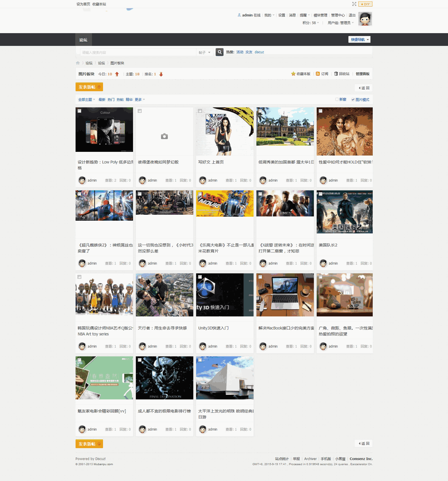Viewport: 448px width, 481px height.
Task: Expand the 更多 sort dropdown
Action: (x=140, y=99)
